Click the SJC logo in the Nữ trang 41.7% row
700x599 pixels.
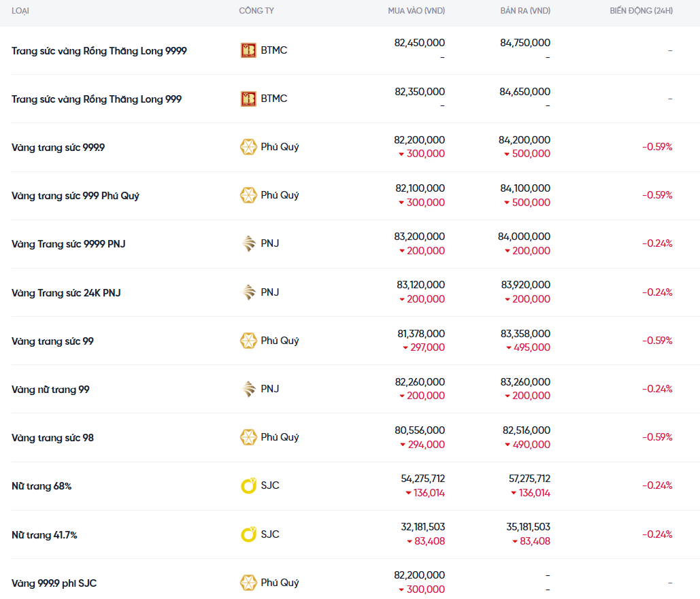(248, 534)
